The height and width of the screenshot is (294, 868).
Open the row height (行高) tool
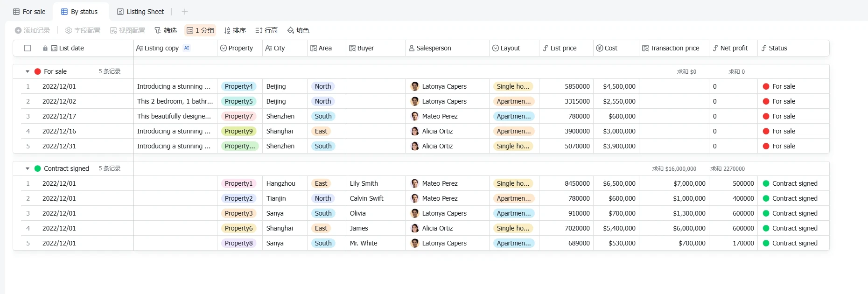tap(266, 30)
